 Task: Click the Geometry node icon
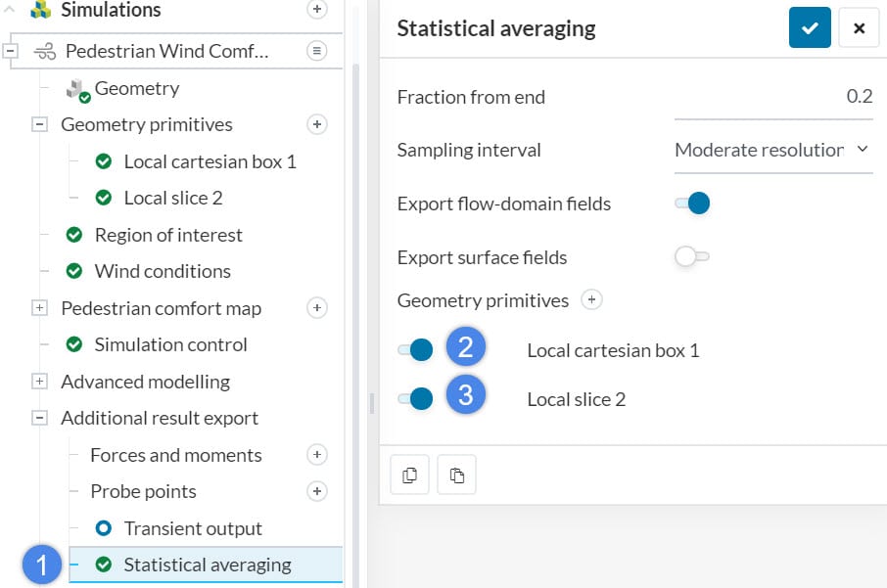click(76, 87)
